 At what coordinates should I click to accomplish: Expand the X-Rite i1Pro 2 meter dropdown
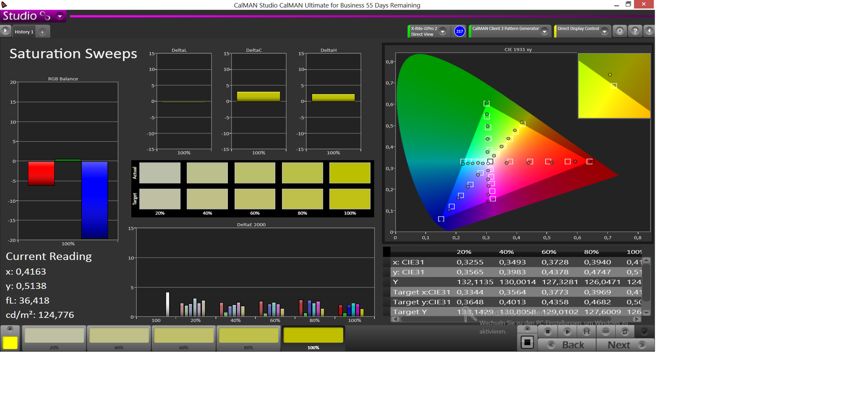click(x=443, y=31)
